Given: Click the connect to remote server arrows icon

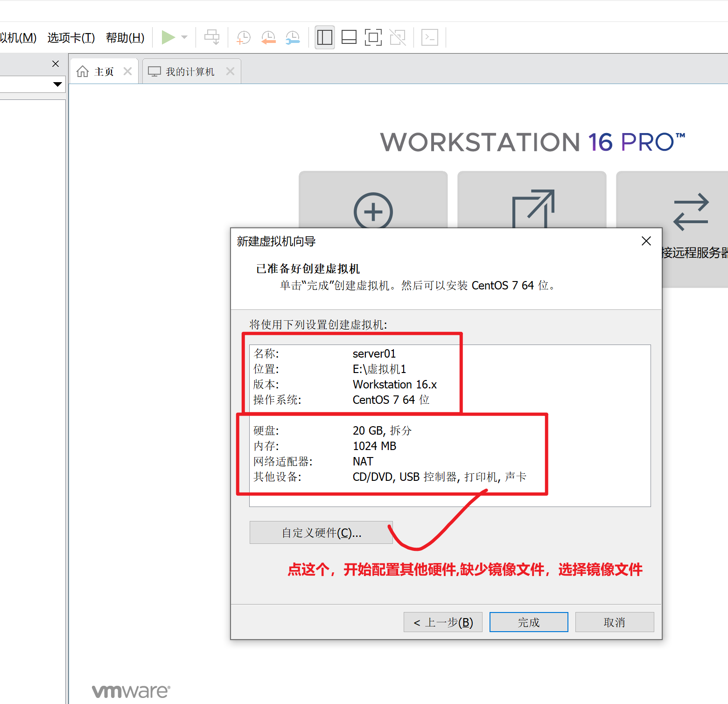Looking at the screenshot, I should pyautogui.click(x=691, y=212).
